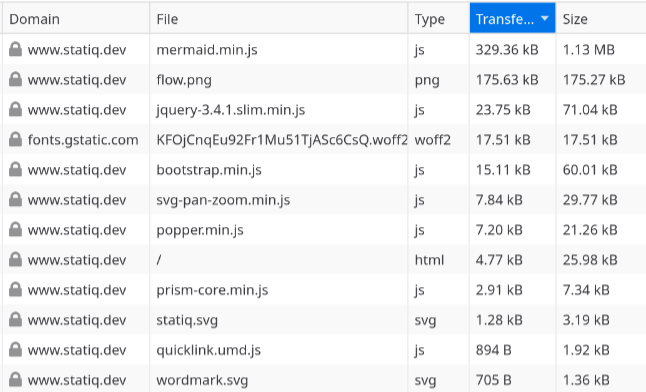
Task: Click the 23.75 kB transferred value
Action: (x=503, y=110)
